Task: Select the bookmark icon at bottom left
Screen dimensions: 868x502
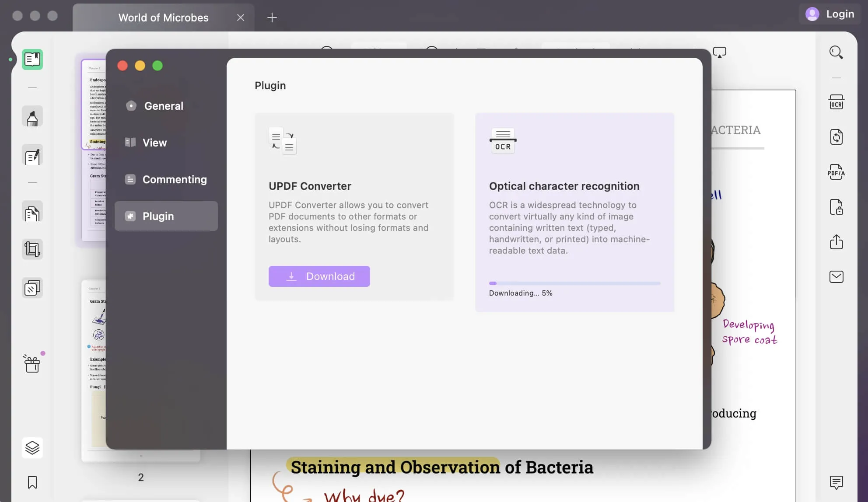Action: [x=31, y=482]
